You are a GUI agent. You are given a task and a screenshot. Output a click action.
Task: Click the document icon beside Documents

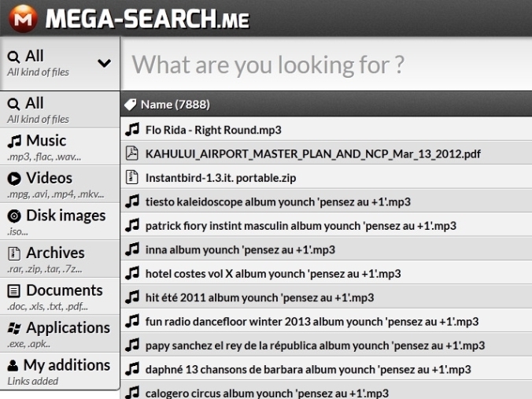(x=14, y=291)
